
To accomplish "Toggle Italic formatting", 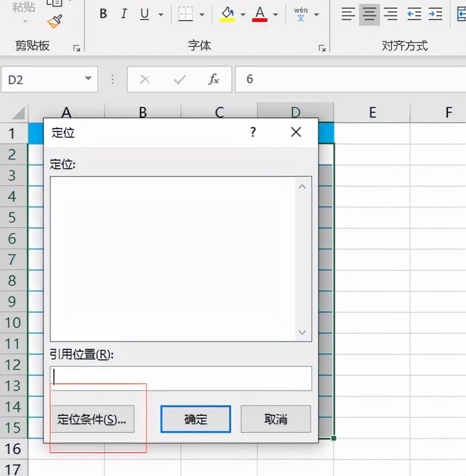I will point(124,14).
